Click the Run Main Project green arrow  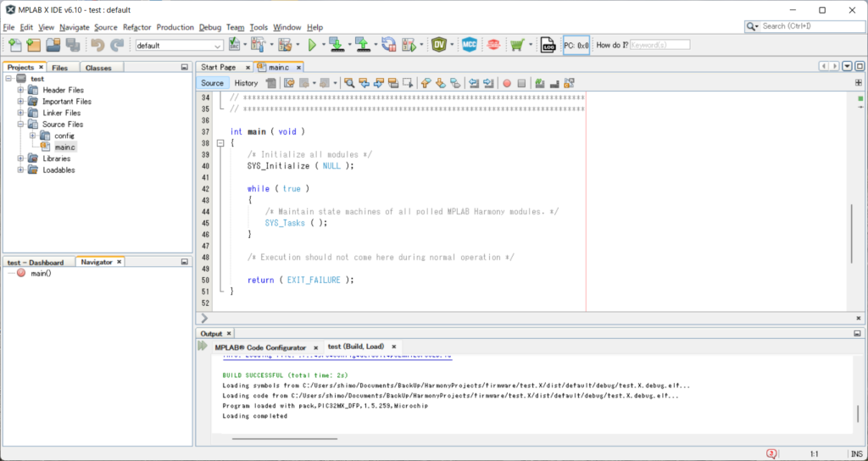click(312, 45)
